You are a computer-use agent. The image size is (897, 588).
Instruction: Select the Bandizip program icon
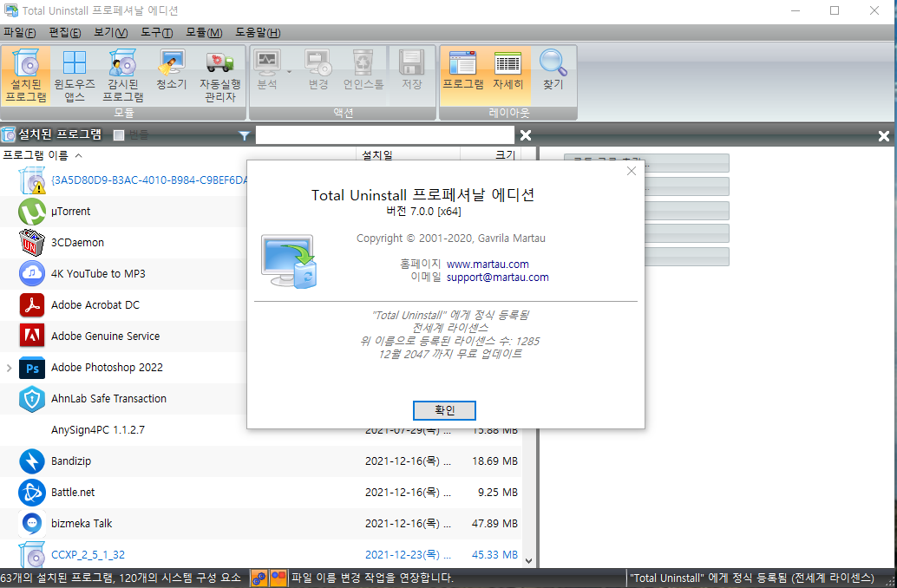[31, 461]
